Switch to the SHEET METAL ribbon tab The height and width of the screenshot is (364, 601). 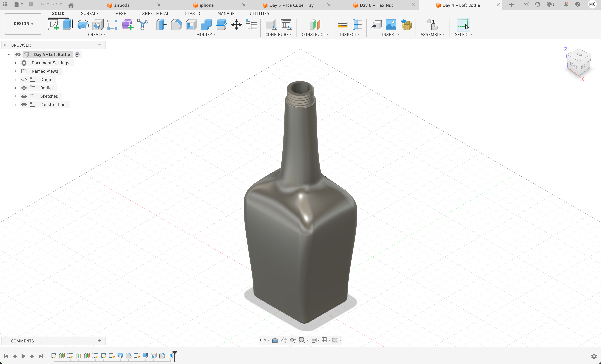[x=155, y=13]
